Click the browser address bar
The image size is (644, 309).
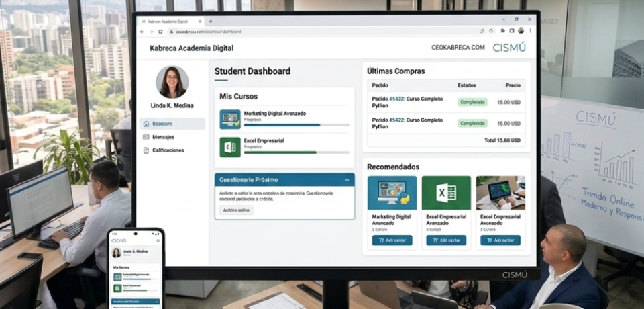coord(331,32)
